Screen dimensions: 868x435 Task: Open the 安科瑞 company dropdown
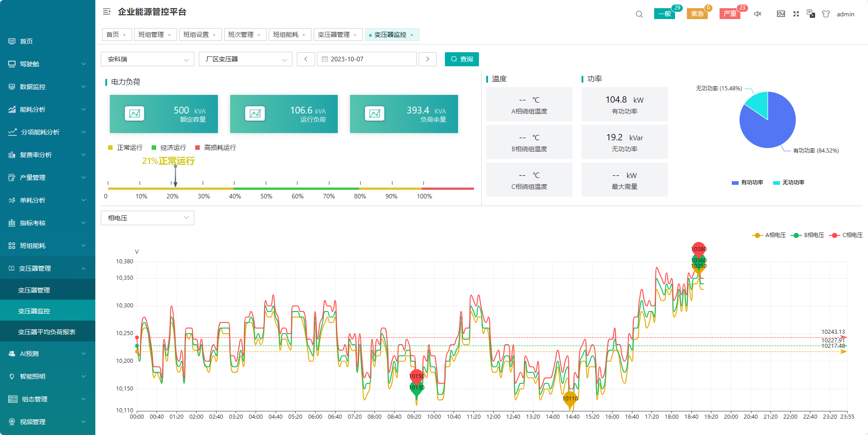tap(148, 59)
